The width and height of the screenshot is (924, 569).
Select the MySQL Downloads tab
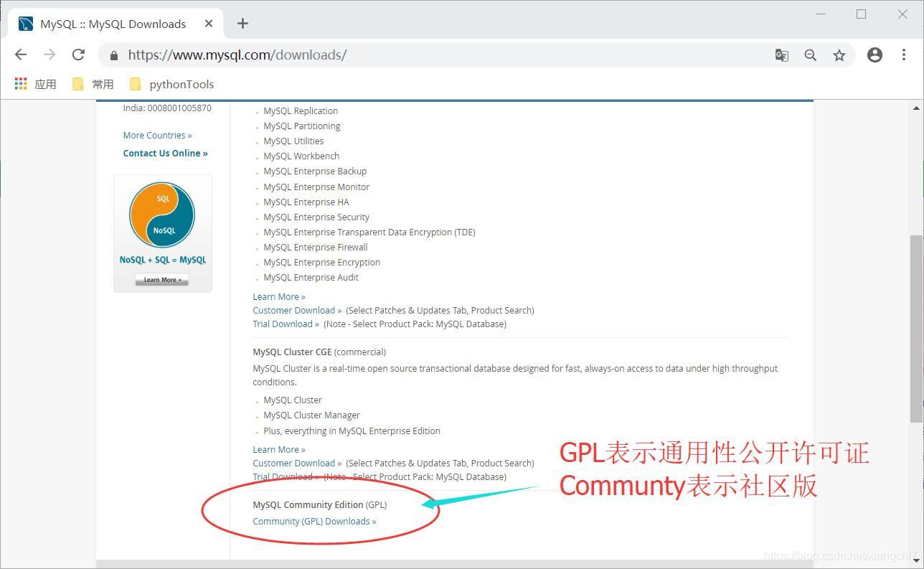click(x=115, y=24)
